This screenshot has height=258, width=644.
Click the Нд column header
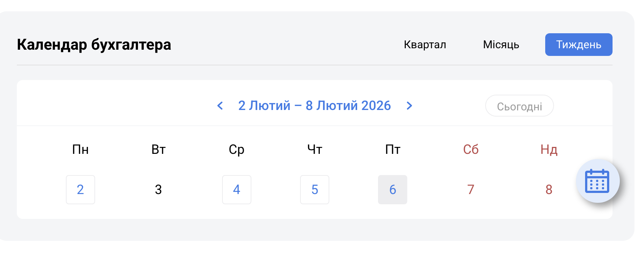pyautogui.click(x=548, y=149)
